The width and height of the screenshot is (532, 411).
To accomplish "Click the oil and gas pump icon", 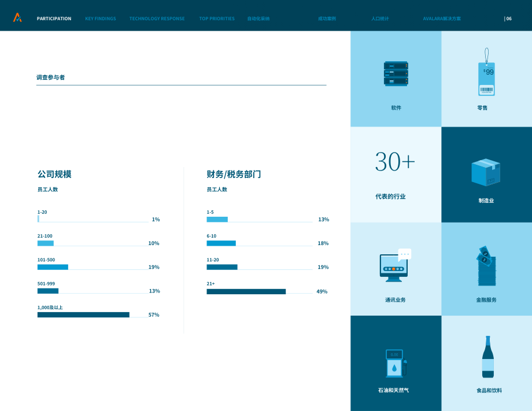I will 396,363.
